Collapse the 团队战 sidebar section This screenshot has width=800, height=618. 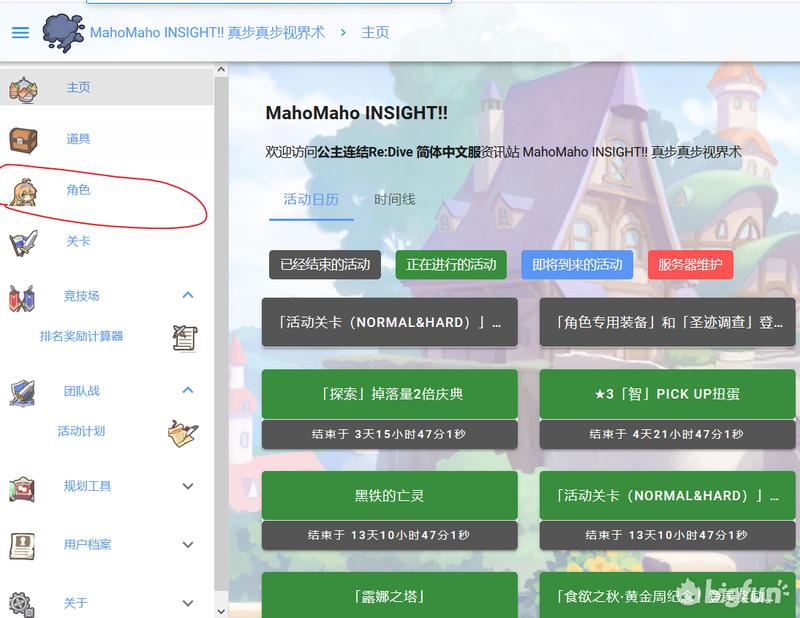[x=188, y=390]
